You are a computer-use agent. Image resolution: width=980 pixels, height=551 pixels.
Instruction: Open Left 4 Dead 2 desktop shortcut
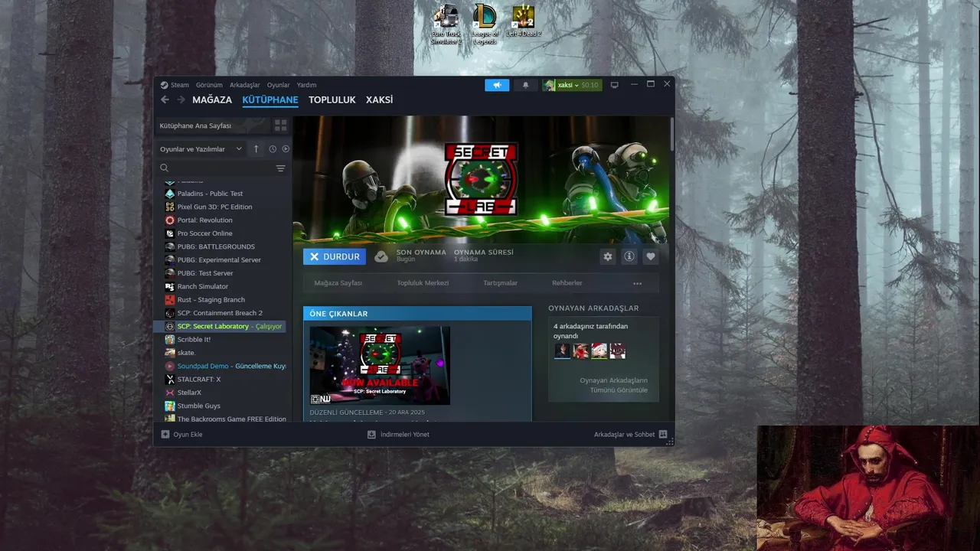[x=523, y=21]
